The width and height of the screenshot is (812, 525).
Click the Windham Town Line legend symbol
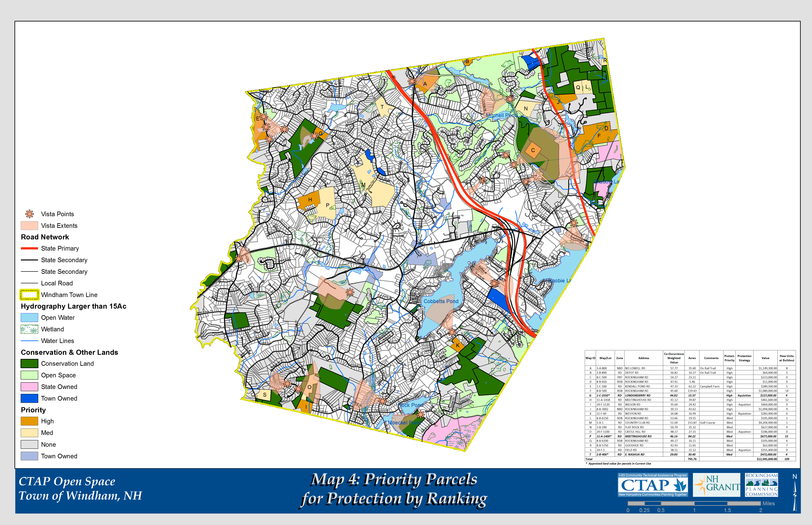29,295
